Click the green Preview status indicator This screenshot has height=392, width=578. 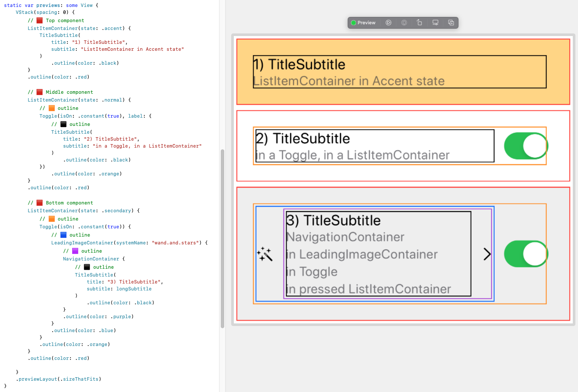click(x=353, y=22)
